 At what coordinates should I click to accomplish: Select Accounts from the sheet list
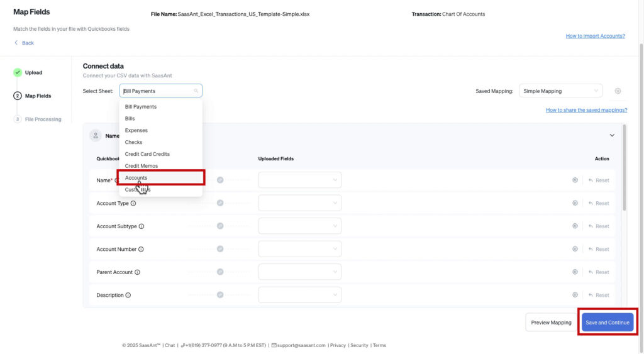136,178
